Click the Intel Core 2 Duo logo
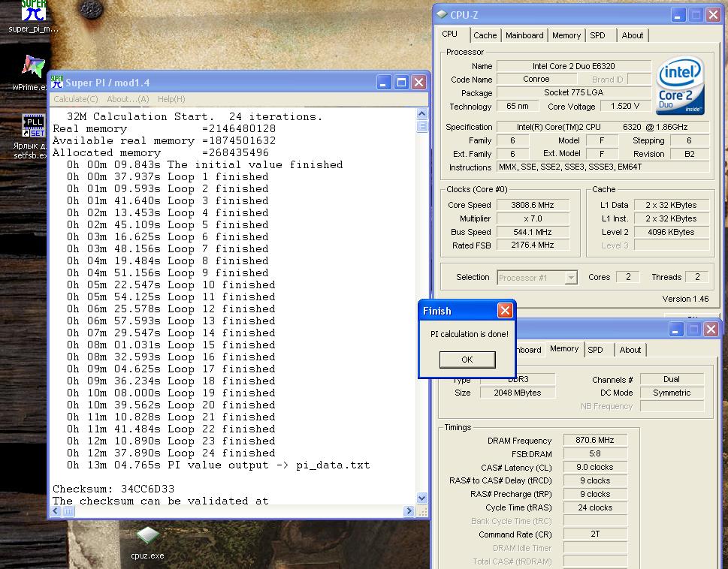 click(x=680, y=86)
